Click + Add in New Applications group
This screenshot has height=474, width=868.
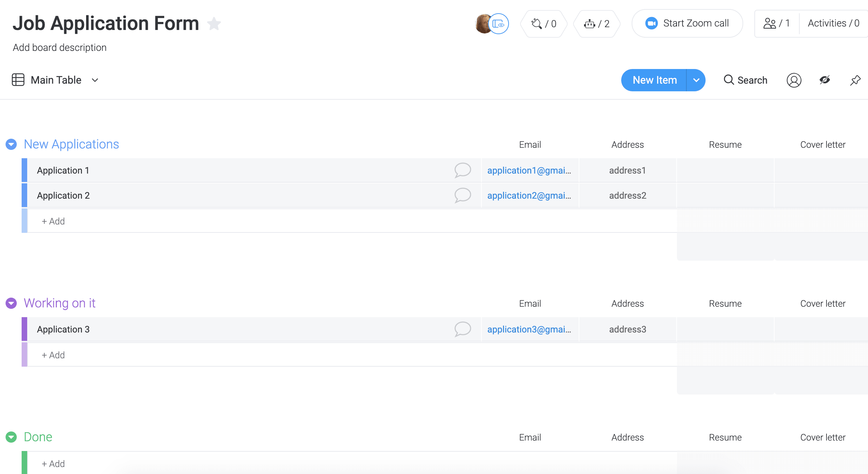tap(53, 221)
